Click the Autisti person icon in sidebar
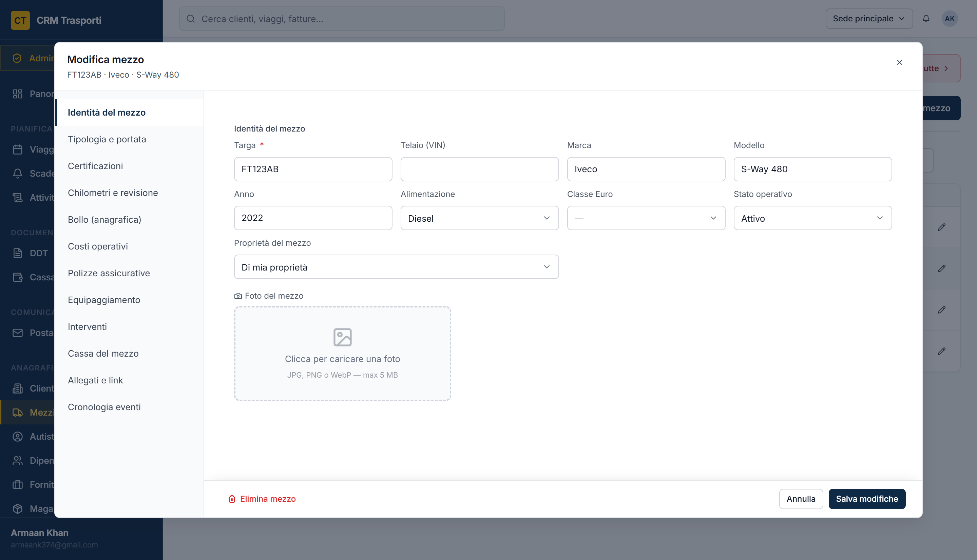 (18, 437)
